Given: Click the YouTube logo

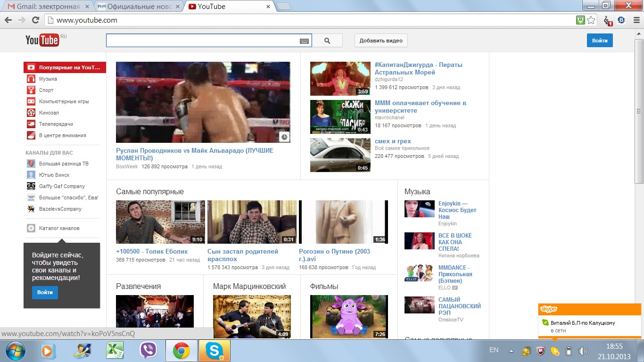Looking at the screenshot, I should click(x=42, y=41).
